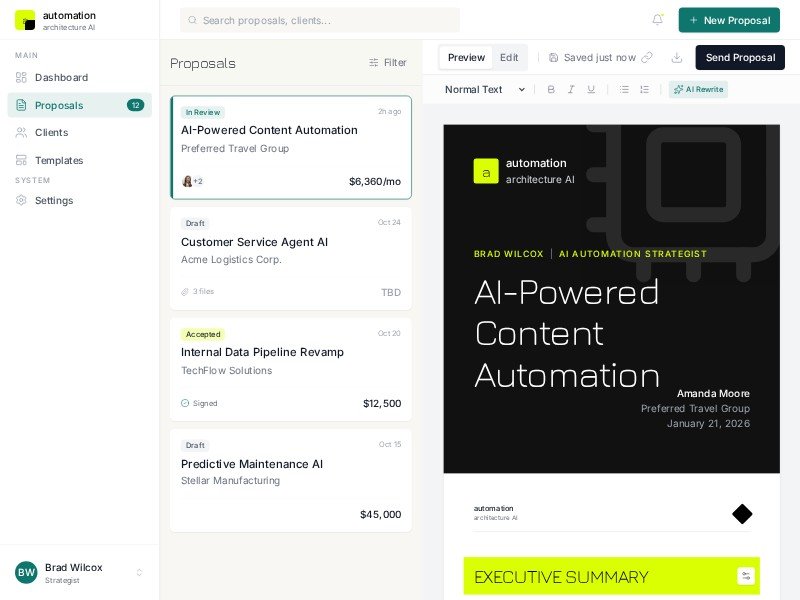
Task: Click the AI Rewrite button
Action: click(698, 89)
